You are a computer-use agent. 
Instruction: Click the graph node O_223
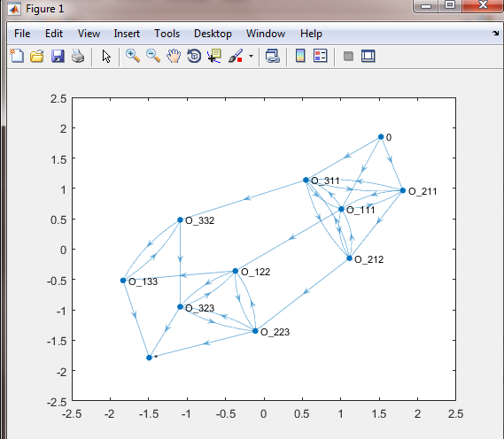pos(255,331)
